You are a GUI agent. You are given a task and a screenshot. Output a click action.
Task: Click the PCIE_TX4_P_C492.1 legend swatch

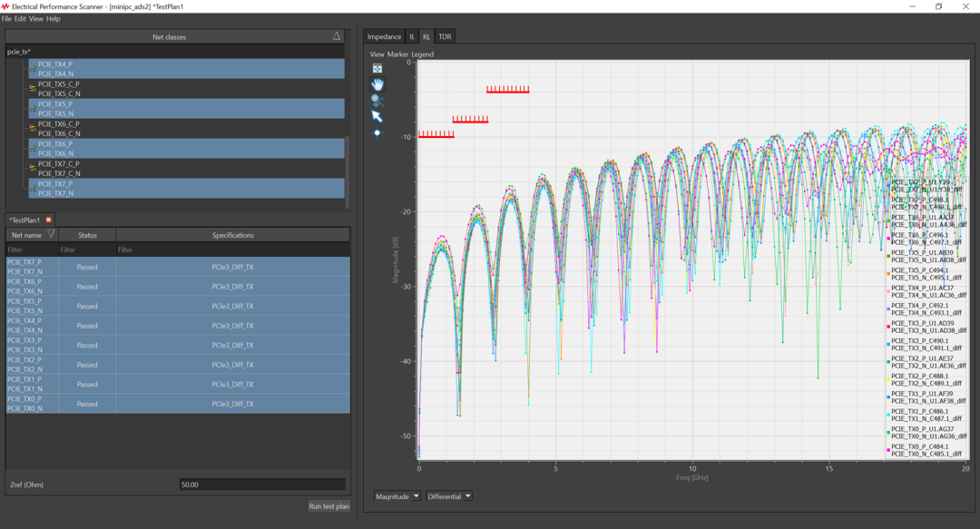pyautogui.click(x=888, y=309)
